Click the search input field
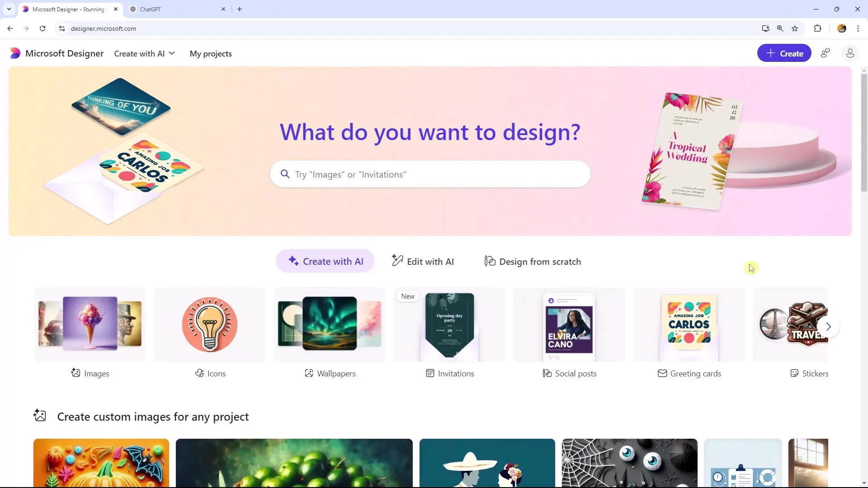The width and height of the screenshot is (868, 488). tap(430, 174)
